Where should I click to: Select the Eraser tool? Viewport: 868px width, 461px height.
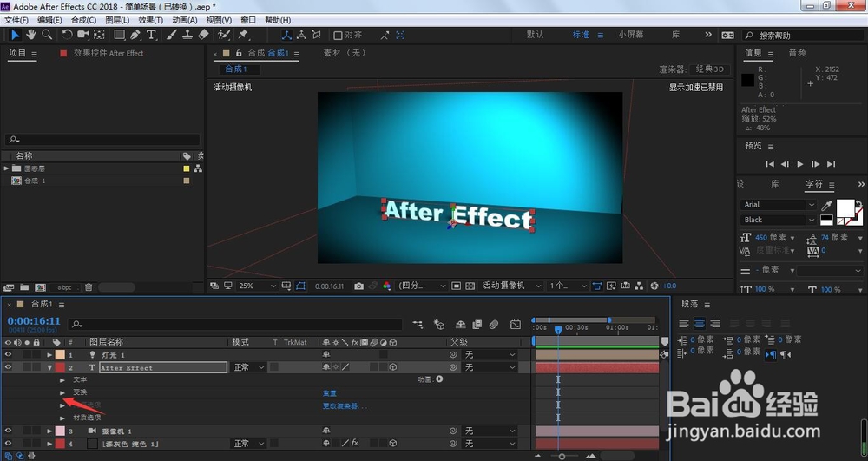(203, 35)
